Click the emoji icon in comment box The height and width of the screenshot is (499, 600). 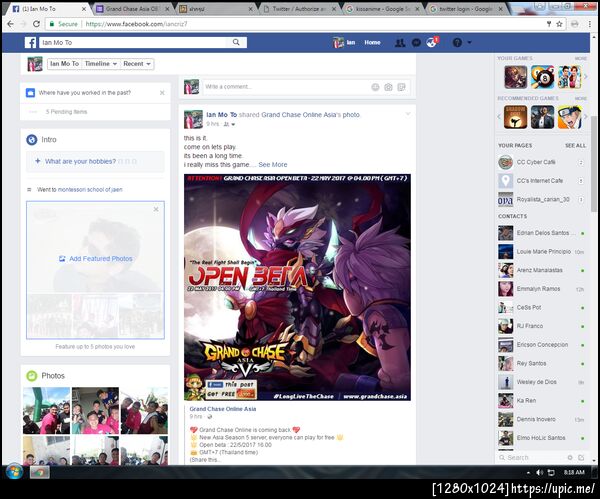click(375, 87)
